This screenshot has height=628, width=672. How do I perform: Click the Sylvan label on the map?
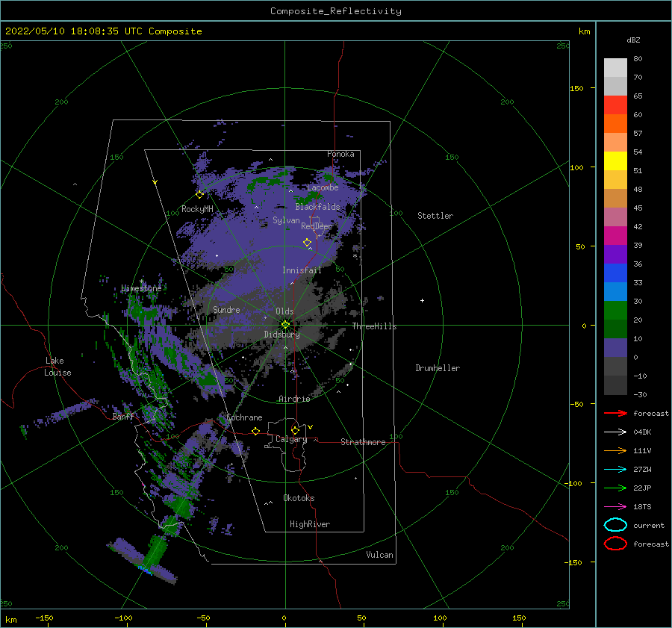(286, 220)
